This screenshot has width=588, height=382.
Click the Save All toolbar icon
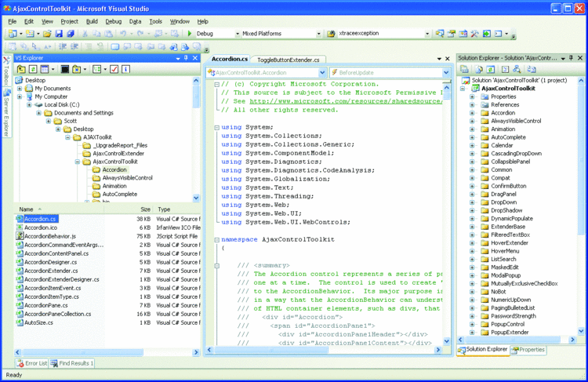coord(71,34)
